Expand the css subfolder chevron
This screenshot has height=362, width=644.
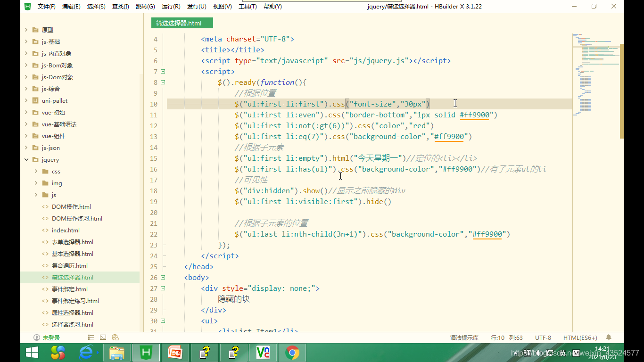point(36,171)
